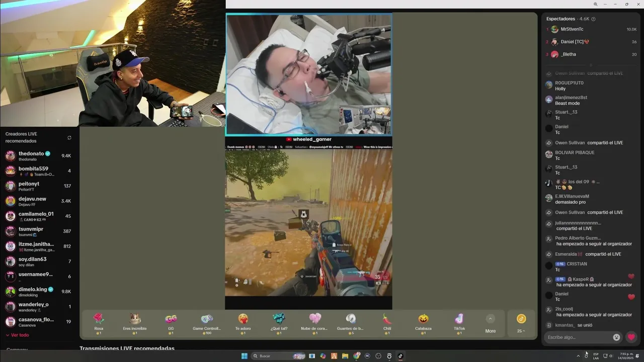
Task: Open the emoji picker in chat
Action: (x=616, y=337)
